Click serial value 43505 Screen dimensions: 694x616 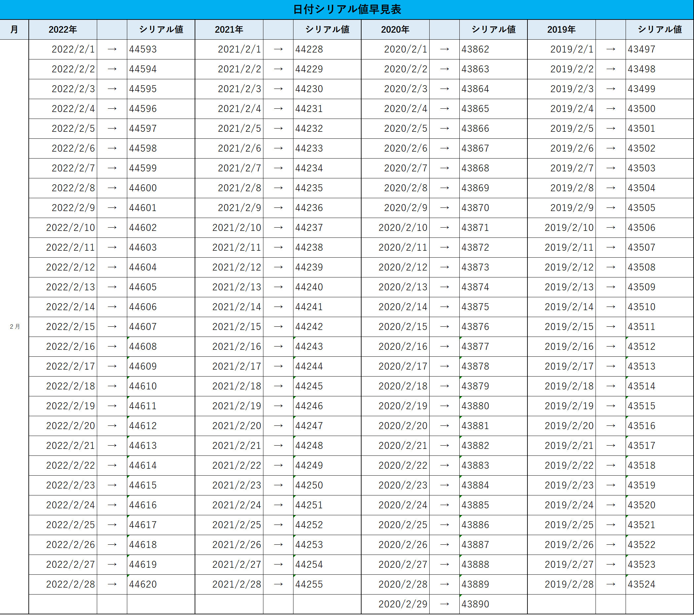coord(660,208)
